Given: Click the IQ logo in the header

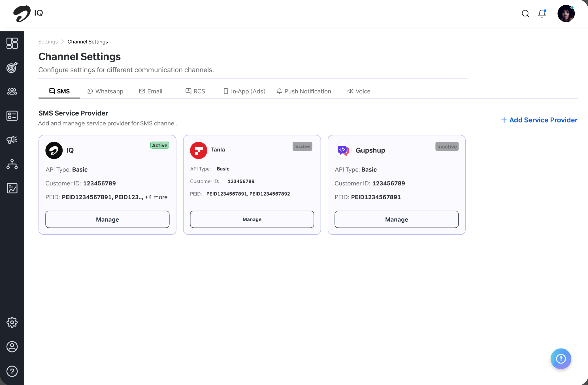Looking at the screenshot, I should point(28,13).
